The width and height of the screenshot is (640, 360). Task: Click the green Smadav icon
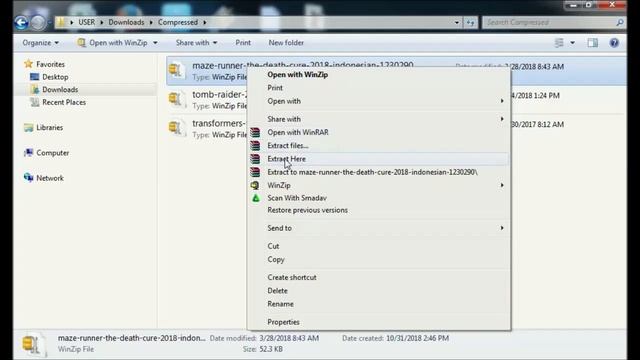pyautogui.click(x=256, y=198)
